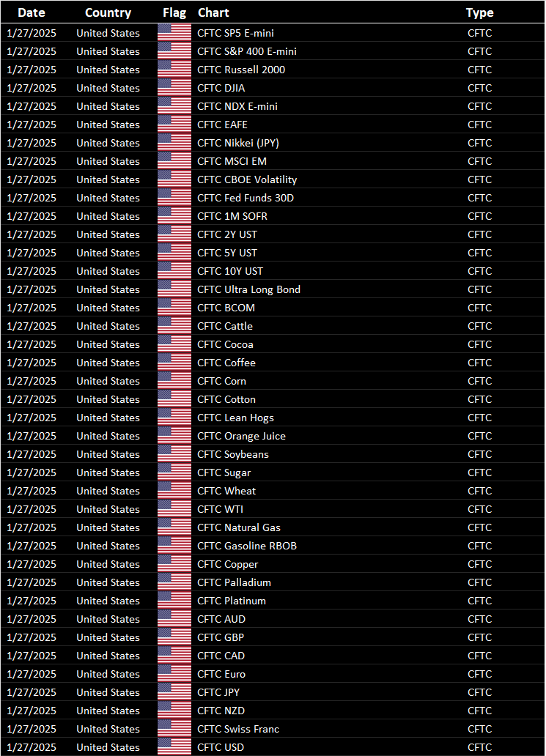Viewport: 546px width, 756px height.
Task: Select the Type cell in CFTC EAFE row
Action: click(479, 125)
